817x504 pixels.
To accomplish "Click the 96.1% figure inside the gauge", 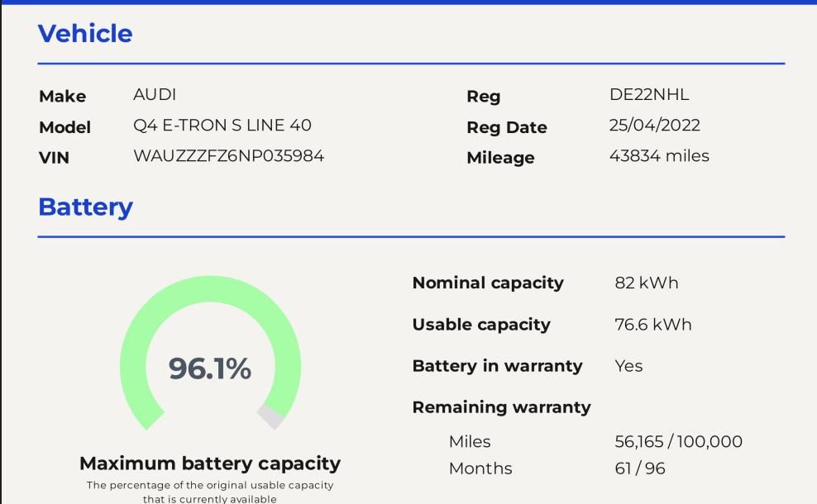I will click(210, 368).
